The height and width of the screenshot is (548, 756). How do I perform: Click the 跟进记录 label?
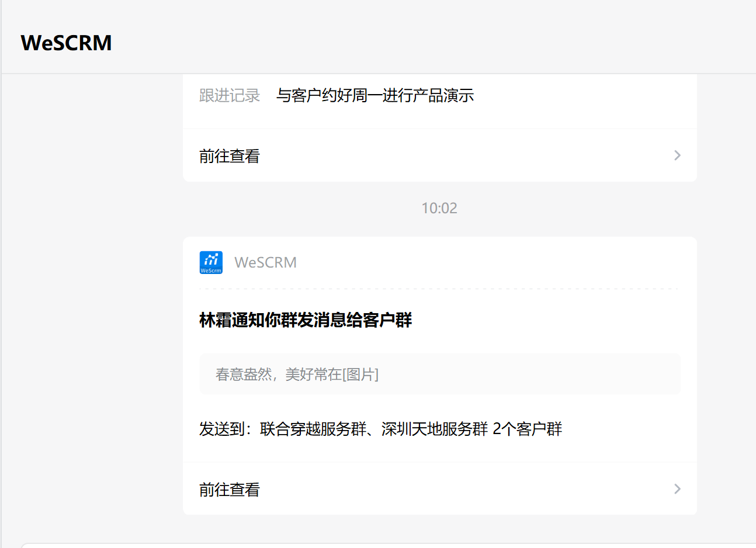[230, 95]
